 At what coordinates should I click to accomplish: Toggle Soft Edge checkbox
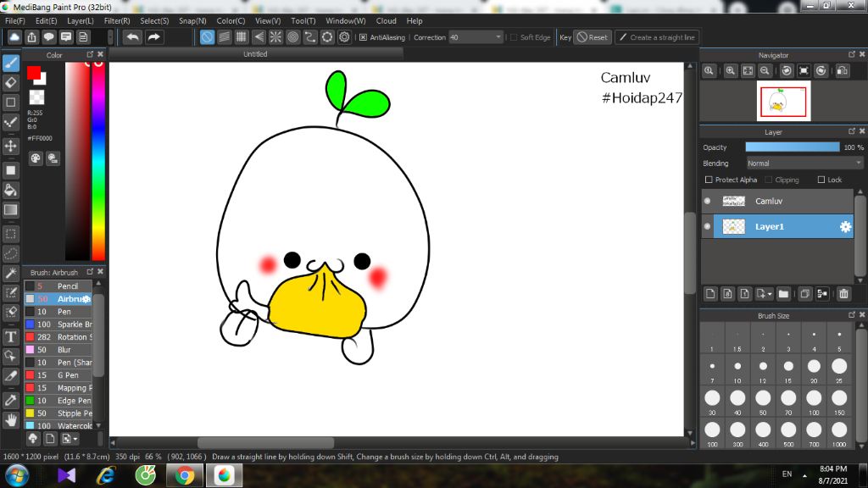[514, 37]
